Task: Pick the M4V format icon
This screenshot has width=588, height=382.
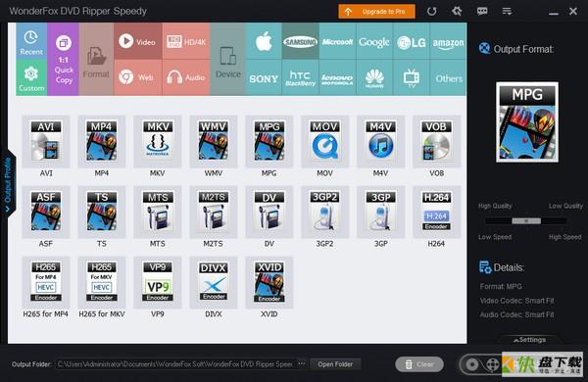Action: pyautogui.click(x=380, y=141)
